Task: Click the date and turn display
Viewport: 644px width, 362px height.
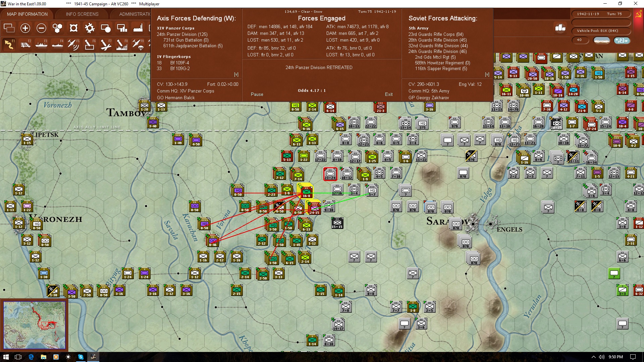Action: 601,14
